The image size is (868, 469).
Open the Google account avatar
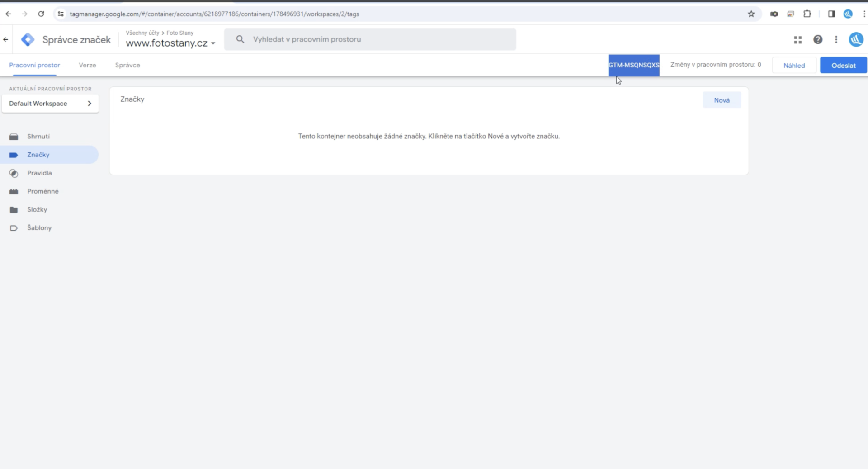coord(856,39)
